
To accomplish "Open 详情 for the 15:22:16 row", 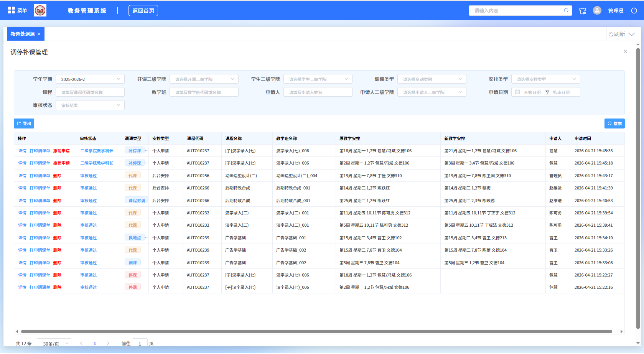I will click(22, 287).
